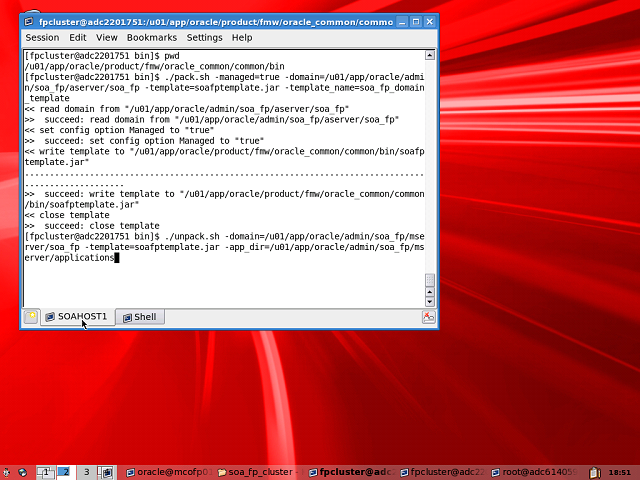The width and height of the screenshot is (640, 480).
Task: Switch to the fourth desktop in pager
Action: coord(107,472)
